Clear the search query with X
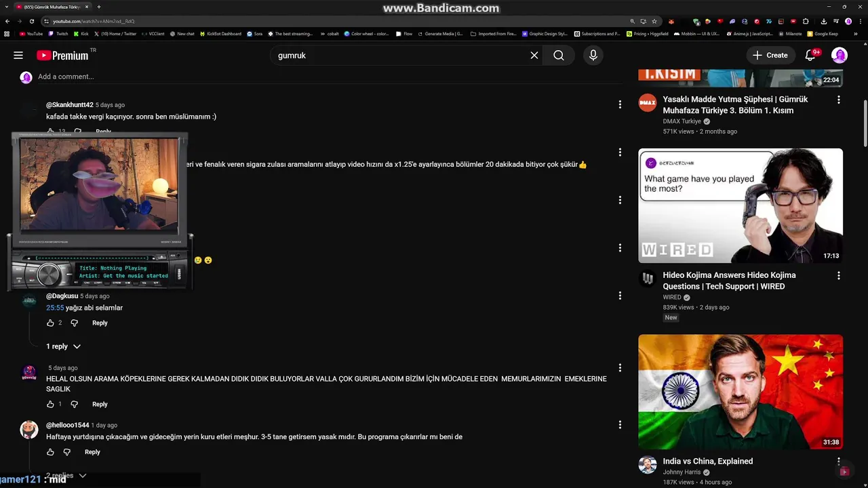 [534, 56]
